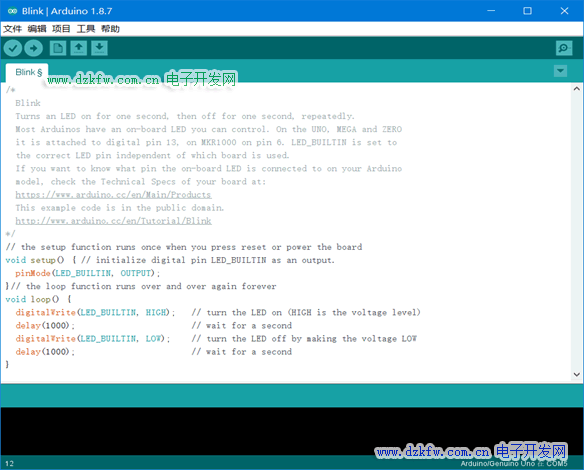Click the Verify checkmark button
The height and width of the screenshot is (470, 584).
coord(13,48)
